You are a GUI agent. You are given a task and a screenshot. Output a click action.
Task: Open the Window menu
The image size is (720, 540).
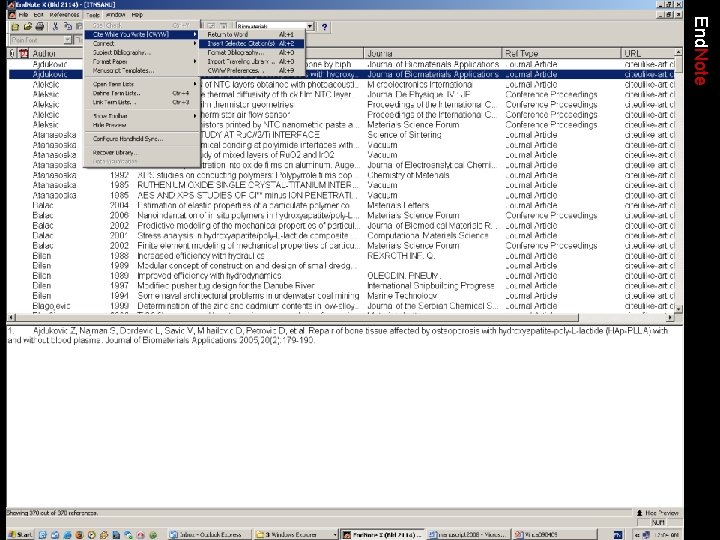point(115,15)
